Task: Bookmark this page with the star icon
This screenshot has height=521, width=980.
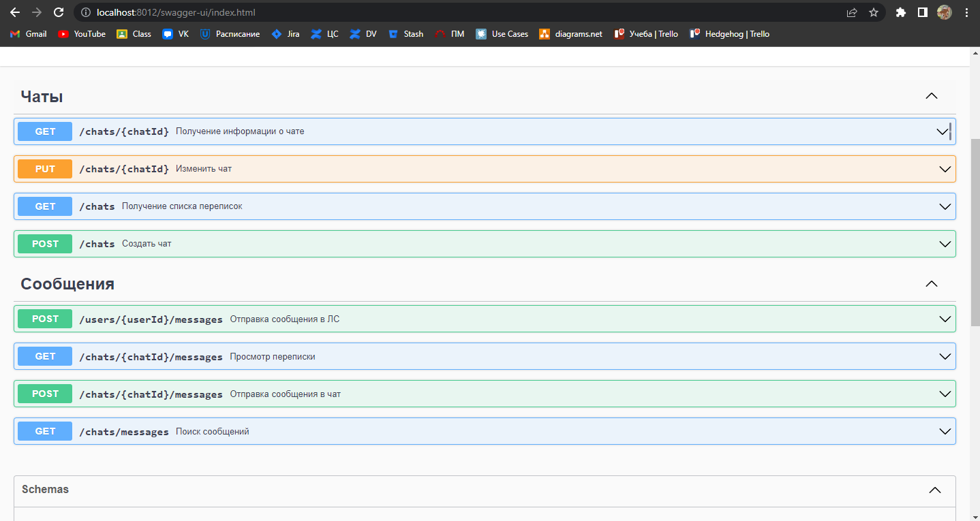Action: click(874, 12)
